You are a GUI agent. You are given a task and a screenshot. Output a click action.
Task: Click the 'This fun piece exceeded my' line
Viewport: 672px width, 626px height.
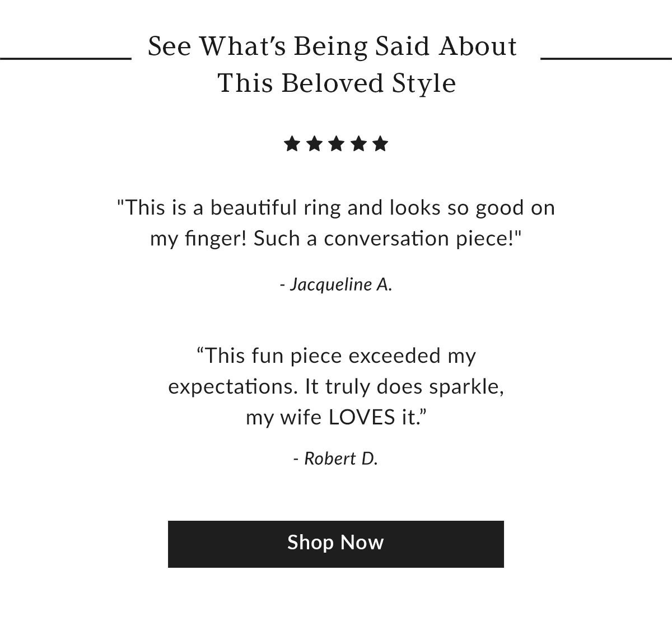(336, 356)
